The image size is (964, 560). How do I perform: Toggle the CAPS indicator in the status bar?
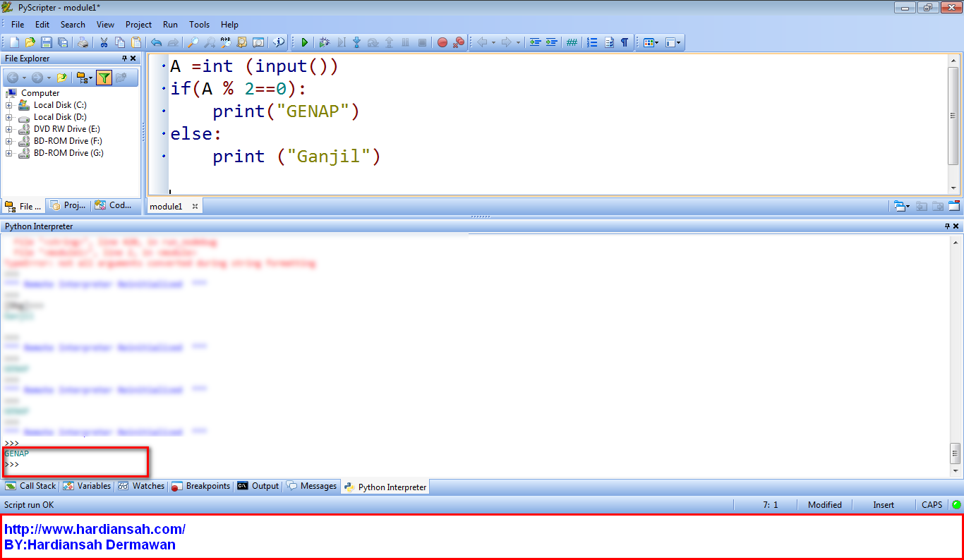932,504
